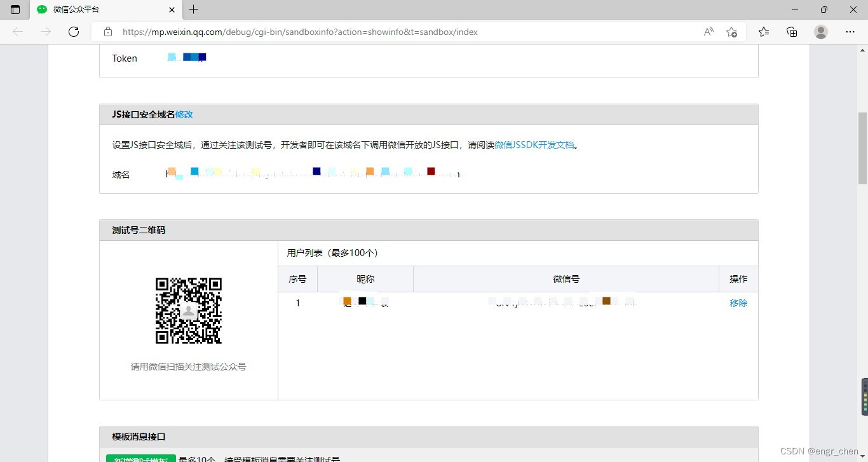Click the 测试号二维码 section header
Image resolution: width=868 pixels, height=462 pixels.
(x=429, y=230)
